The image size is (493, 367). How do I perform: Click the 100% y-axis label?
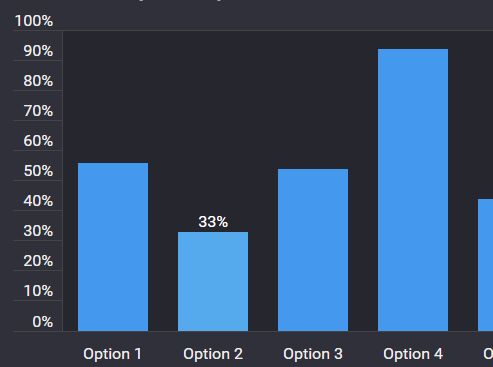(34, 21)
